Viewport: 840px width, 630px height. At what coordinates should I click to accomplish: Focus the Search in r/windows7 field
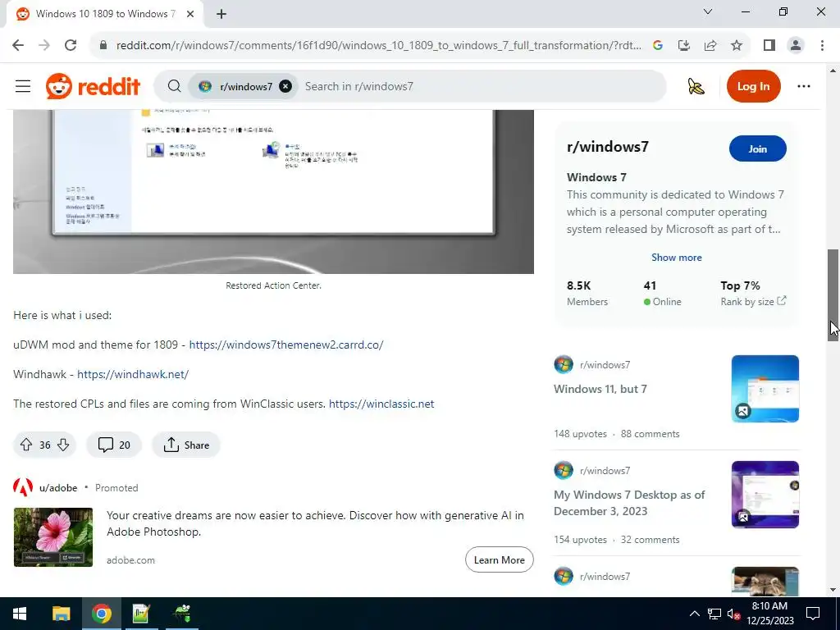click(x=482, y=86)
